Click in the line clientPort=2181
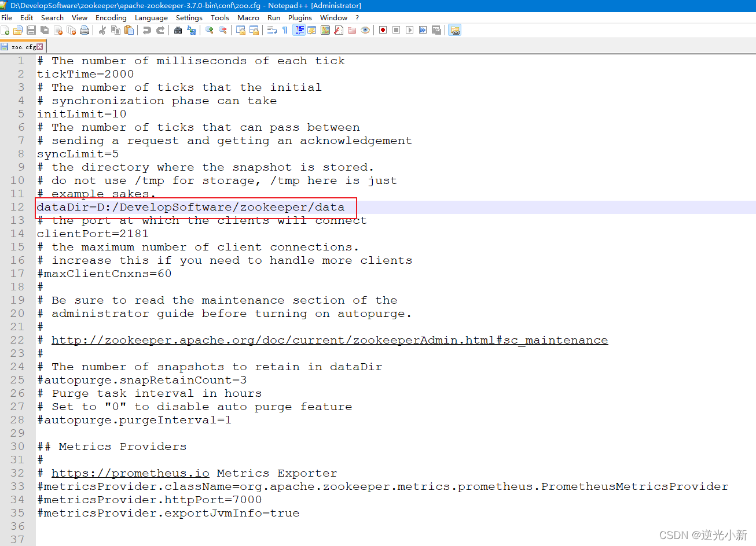756x546 pixels. tap(93, 234)
